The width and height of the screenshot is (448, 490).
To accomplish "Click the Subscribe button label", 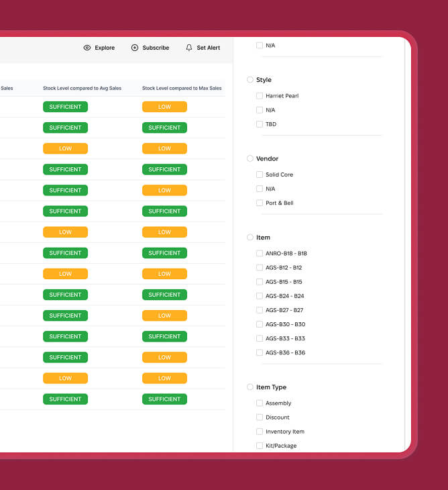I will (156, 48).
